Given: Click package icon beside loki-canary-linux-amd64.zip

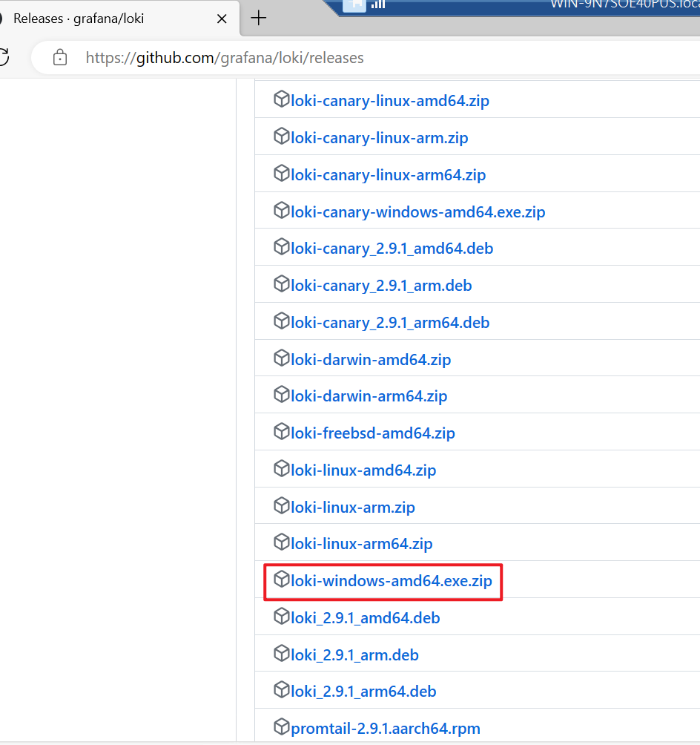Looking at the screenshot, I should pos(282,99).
